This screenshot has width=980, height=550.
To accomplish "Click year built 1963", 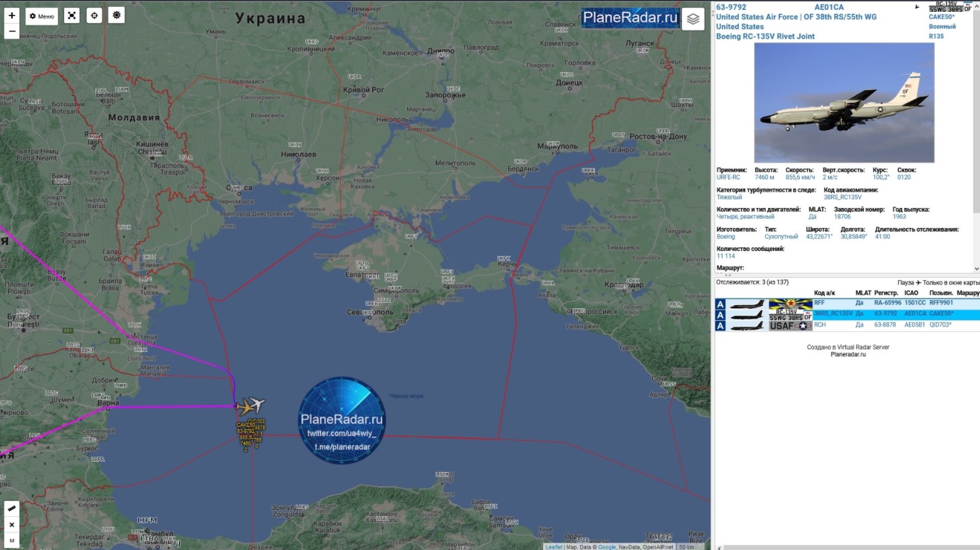I will (x=899, y=217).
